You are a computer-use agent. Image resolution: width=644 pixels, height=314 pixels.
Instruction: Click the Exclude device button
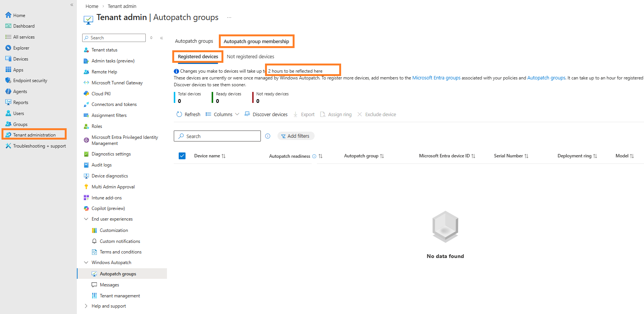377,114
